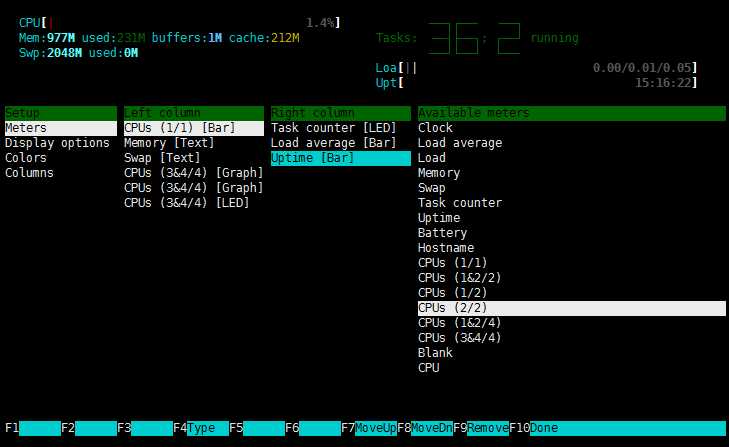Select Memory [Text] in Left column
This screenshot has height=447, width=729.
[169, 143]
